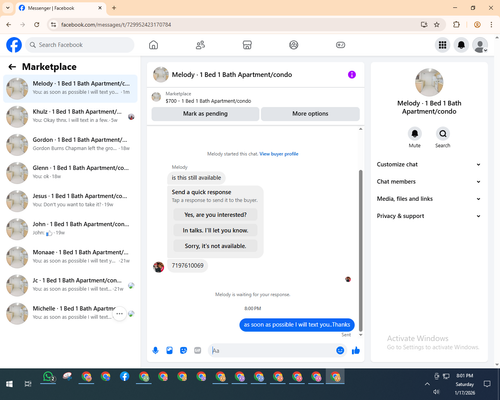Viewport: 500px width, 400px height.
Task: Click the chat thread vertical scrollbar
Action: (x=360, y=250)
